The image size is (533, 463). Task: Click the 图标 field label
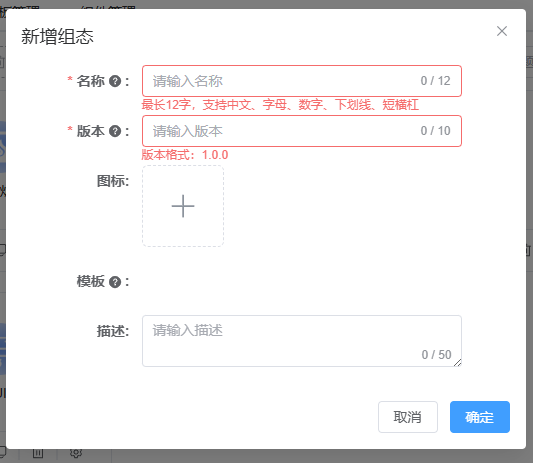(x=113, y=181)
